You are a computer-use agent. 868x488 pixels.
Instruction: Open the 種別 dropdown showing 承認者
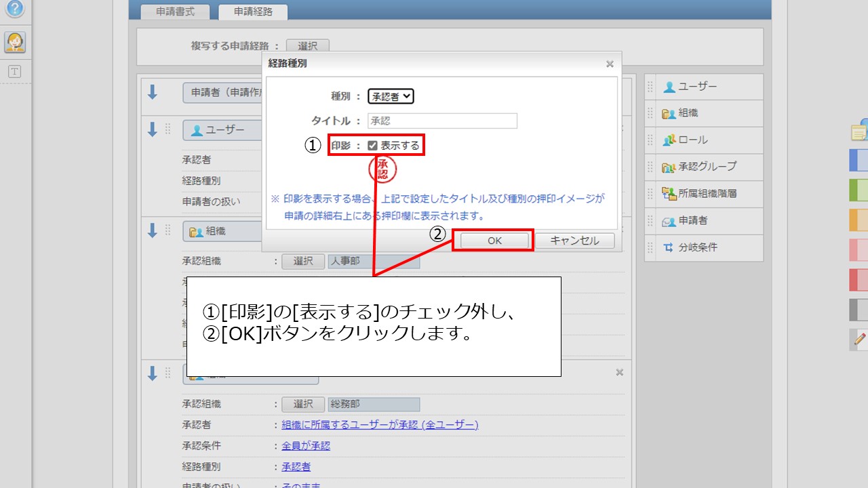[391, 96]
